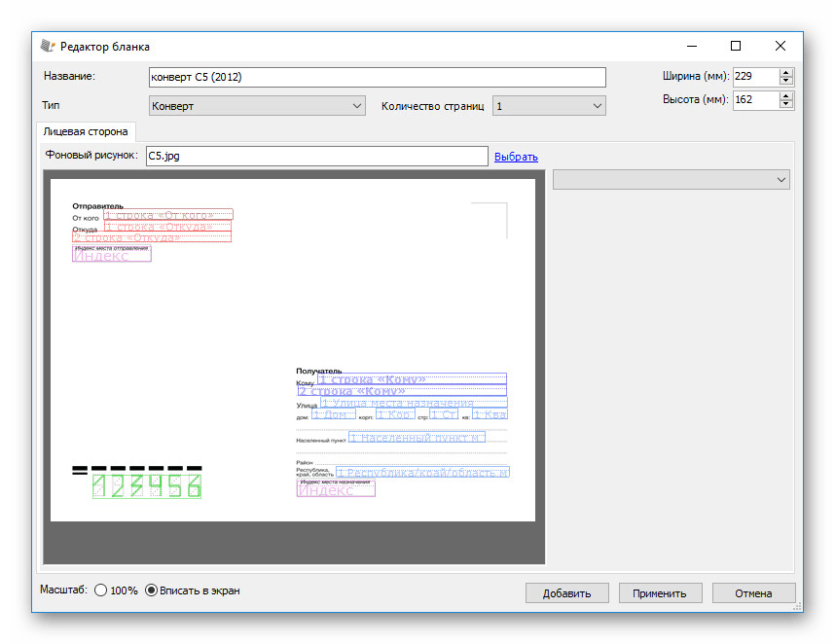Open the empty dropdown above the right panel
Viewport: 835px width, 644px height.
point(671,180)
